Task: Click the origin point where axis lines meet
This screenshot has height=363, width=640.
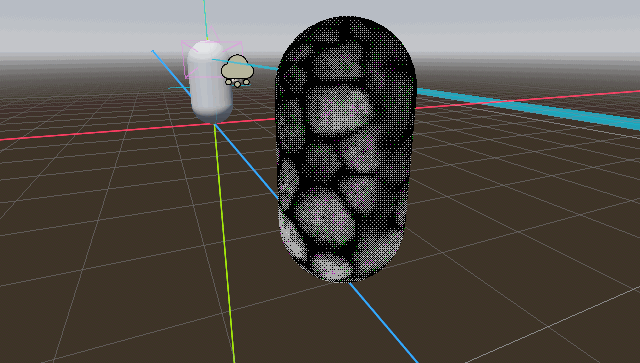Action: click(x=215, y=124)
